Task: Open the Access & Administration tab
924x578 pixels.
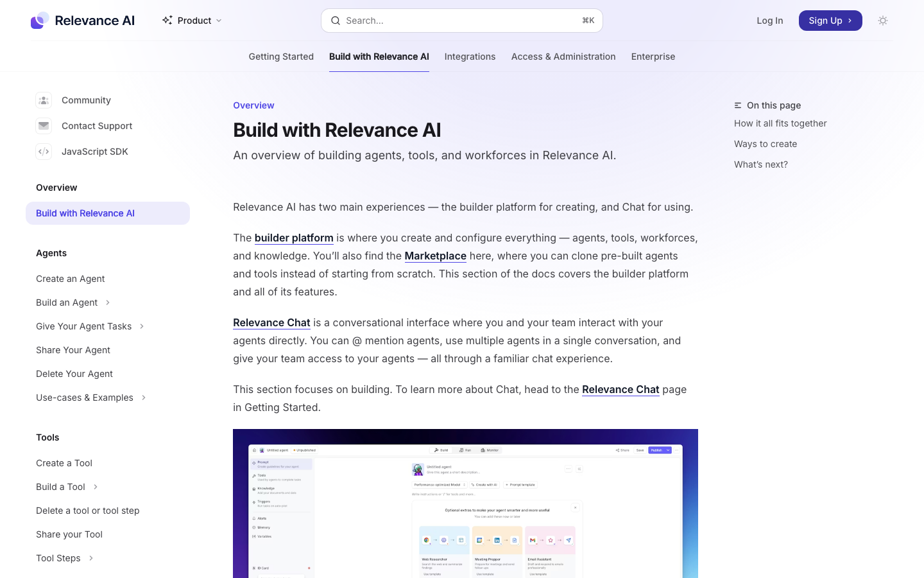Action: click(563, 57)
